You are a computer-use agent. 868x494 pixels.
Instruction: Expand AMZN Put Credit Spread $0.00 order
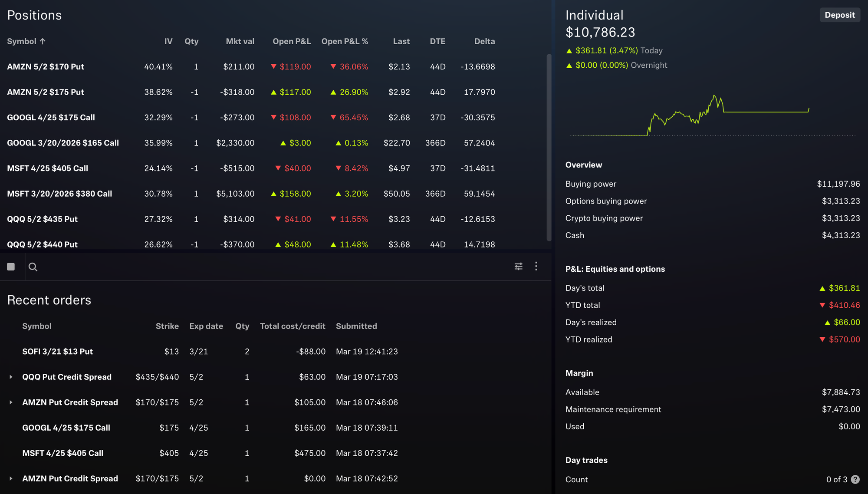[x=11, y=478]
